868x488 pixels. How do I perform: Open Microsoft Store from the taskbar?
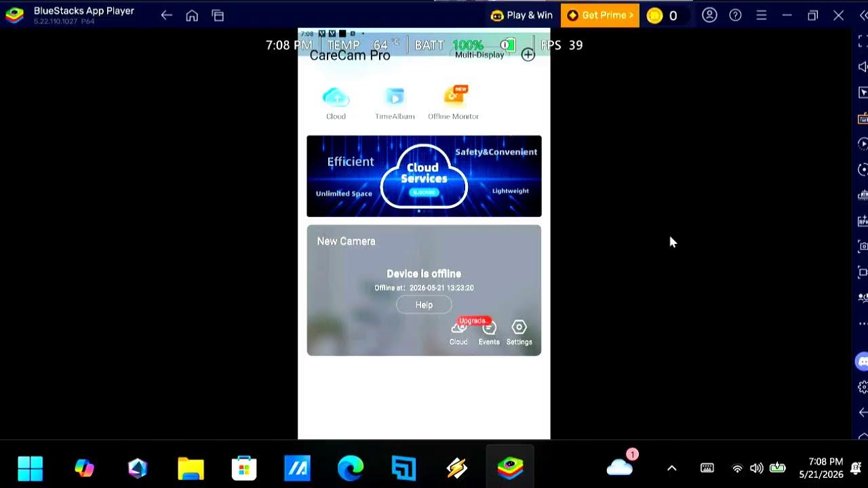click(244, 468)
